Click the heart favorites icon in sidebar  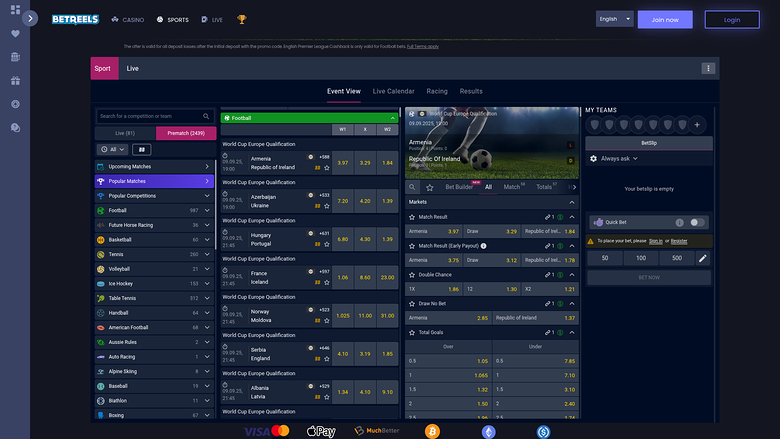(x=15, y=33)
